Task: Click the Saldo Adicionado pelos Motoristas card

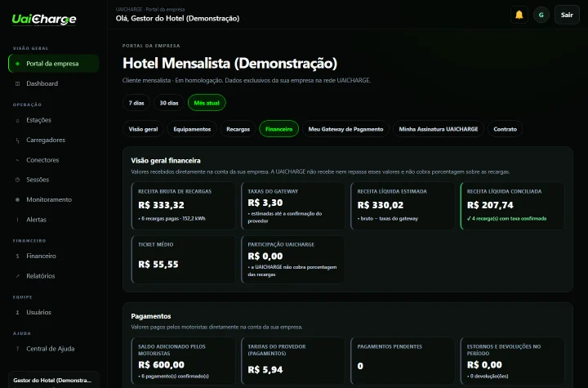Action: (x=184, y=361)
